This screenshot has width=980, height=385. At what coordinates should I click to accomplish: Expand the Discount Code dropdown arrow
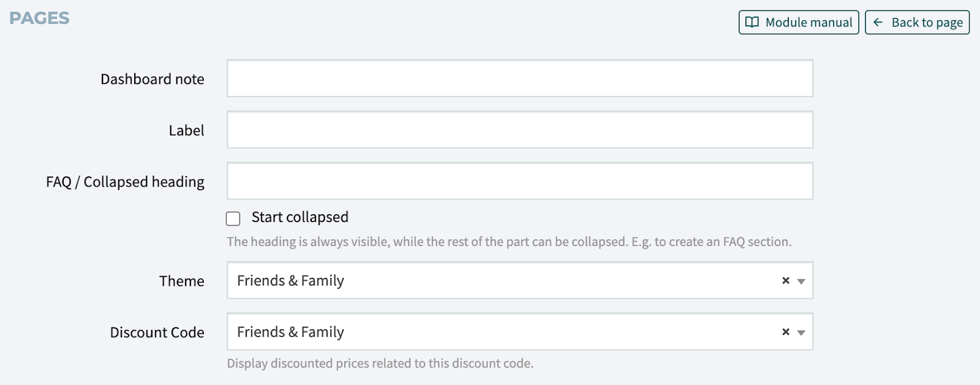click(x=801, y=332)
